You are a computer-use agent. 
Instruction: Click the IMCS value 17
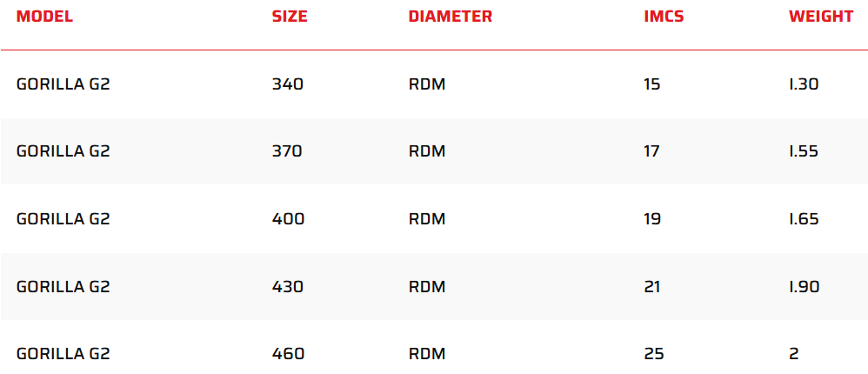[651, 151]
